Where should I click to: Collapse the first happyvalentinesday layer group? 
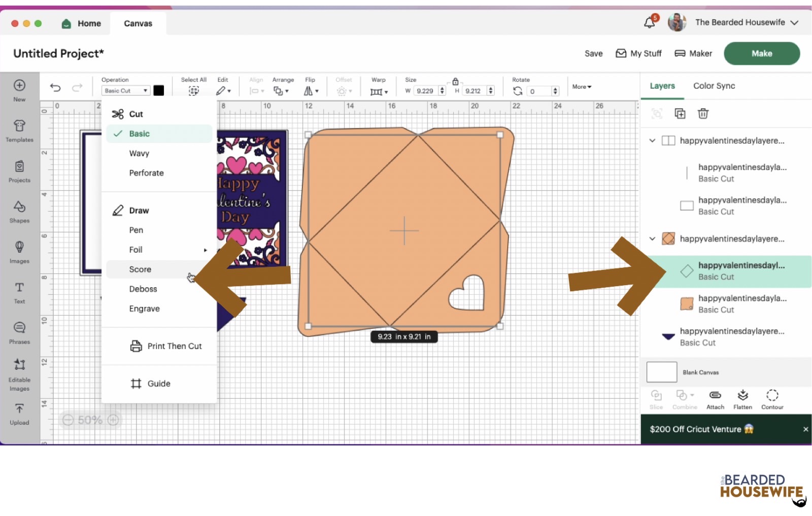point(652,141)
